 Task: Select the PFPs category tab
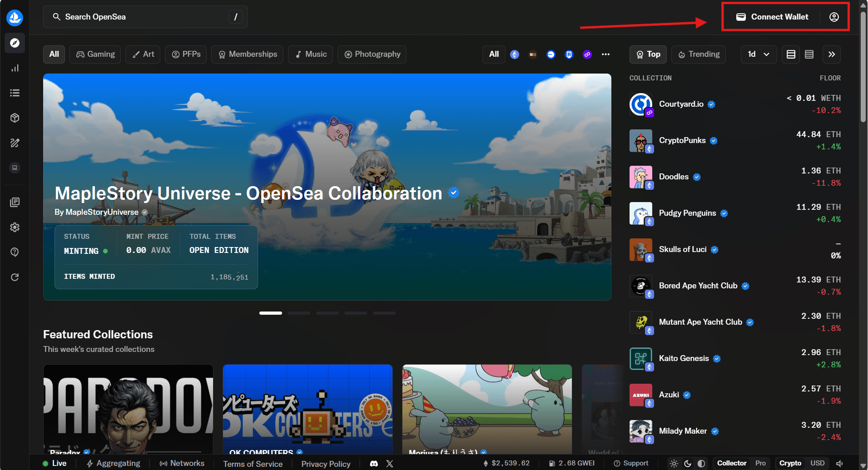[x=186, y=54]
